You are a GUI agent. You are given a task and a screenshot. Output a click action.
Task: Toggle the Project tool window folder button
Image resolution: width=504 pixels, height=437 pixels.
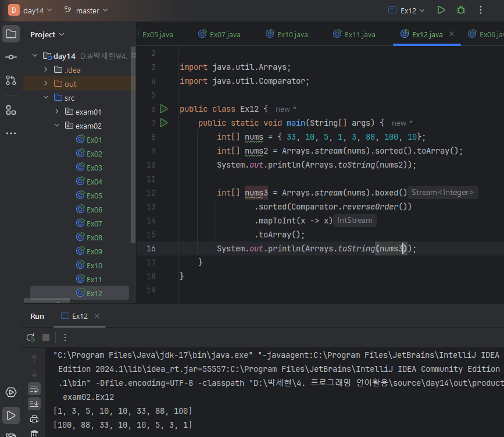click(11, 34)
